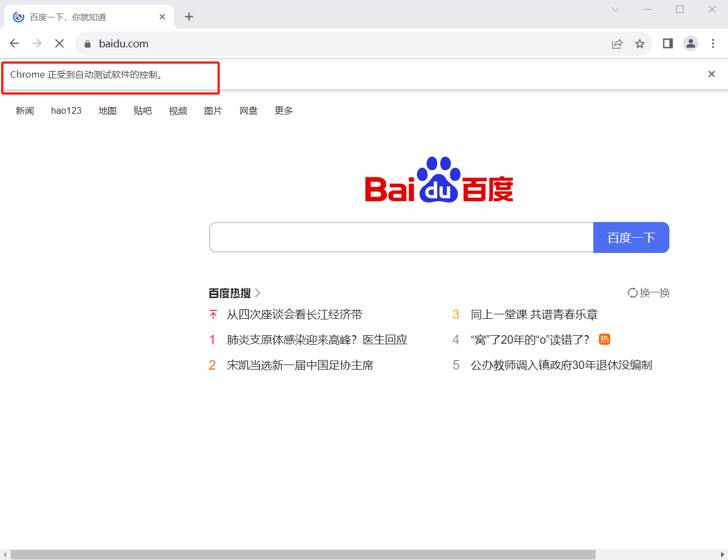Click the scrollbar right arrow
This screenshot has height=560, width=728.
coord(722,555)
